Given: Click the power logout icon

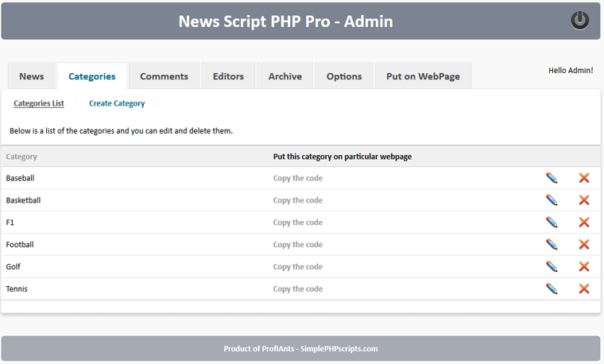Looking at the screenshot, I should coord(579,21).
